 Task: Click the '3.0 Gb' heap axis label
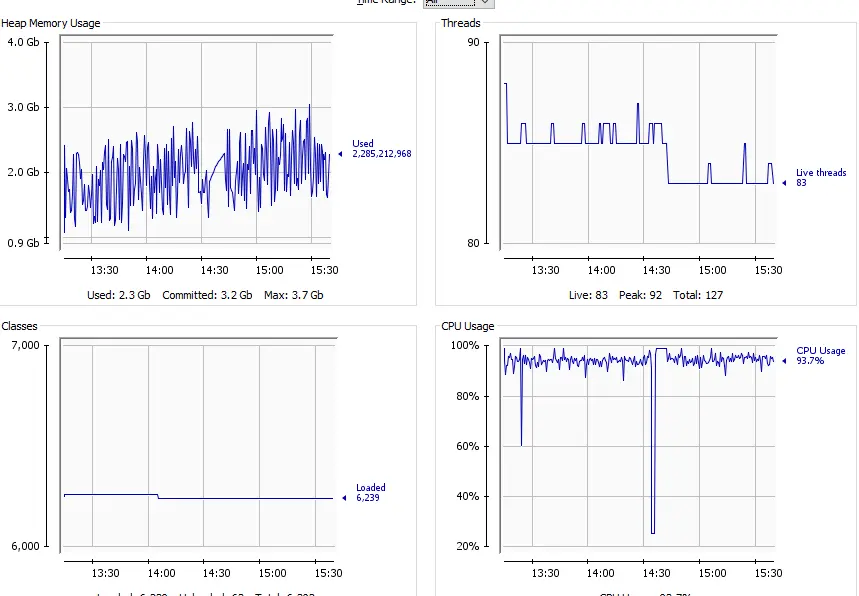[23, 107]
